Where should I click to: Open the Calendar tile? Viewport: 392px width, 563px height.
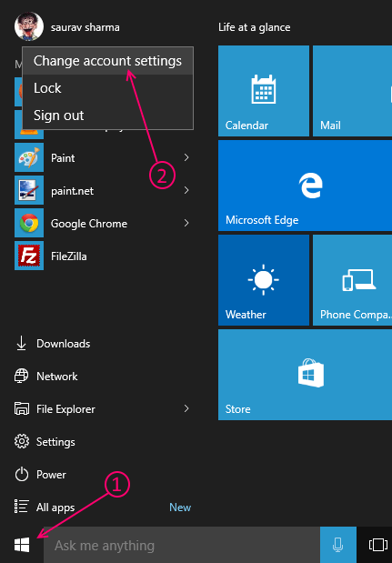coord(264,91)
